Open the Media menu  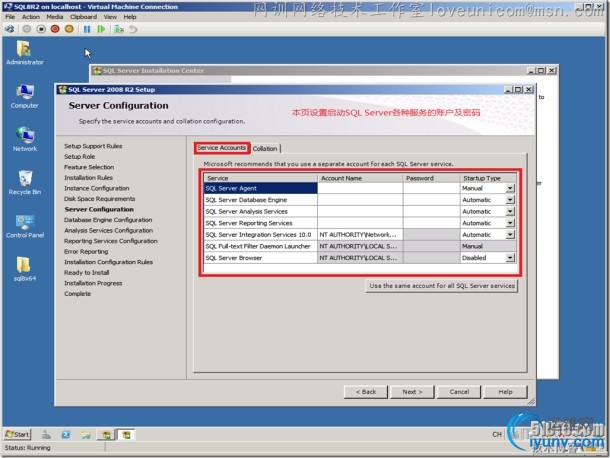click(54, 17)
